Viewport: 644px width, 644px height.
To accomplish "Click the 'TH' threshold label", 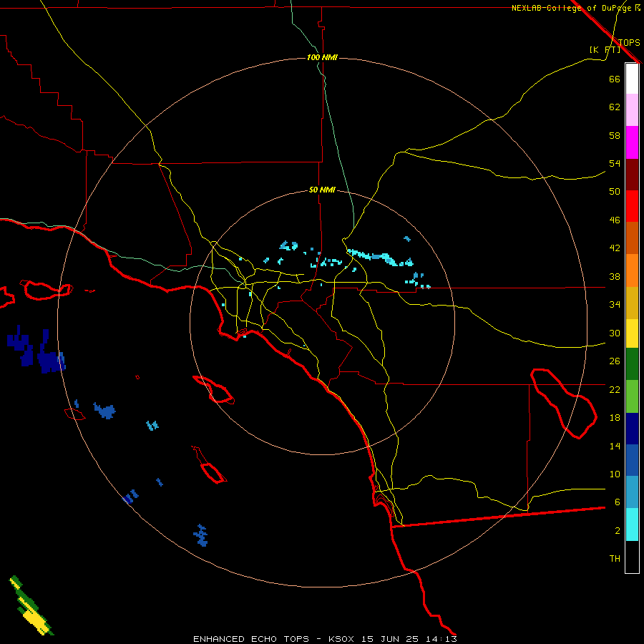I will pyautogui.click(x=615, y=559).
